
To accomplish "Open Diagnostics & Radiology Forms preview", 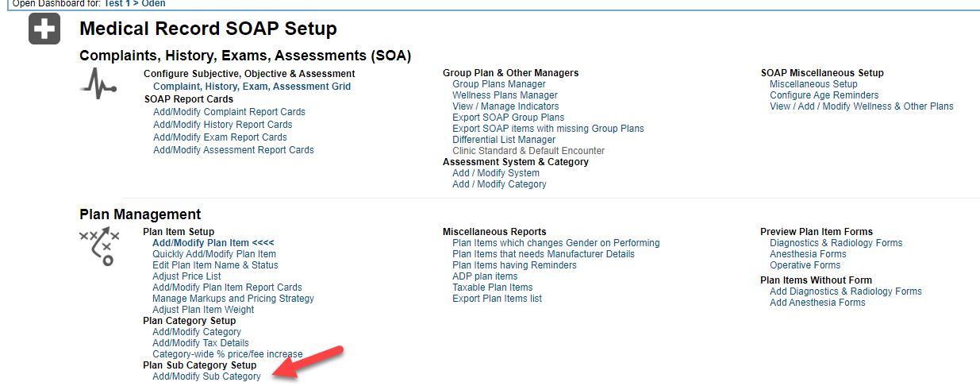I will coord(836,243).
